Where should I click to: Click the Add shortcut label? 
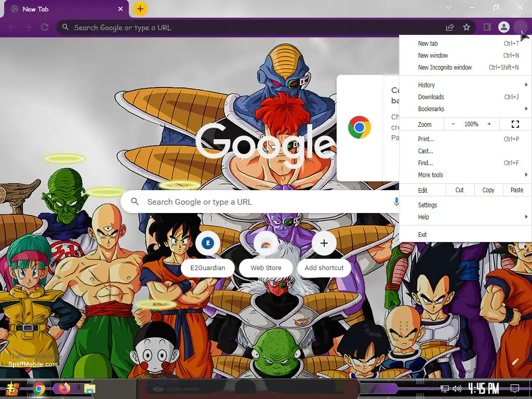(x=324, y=268)
